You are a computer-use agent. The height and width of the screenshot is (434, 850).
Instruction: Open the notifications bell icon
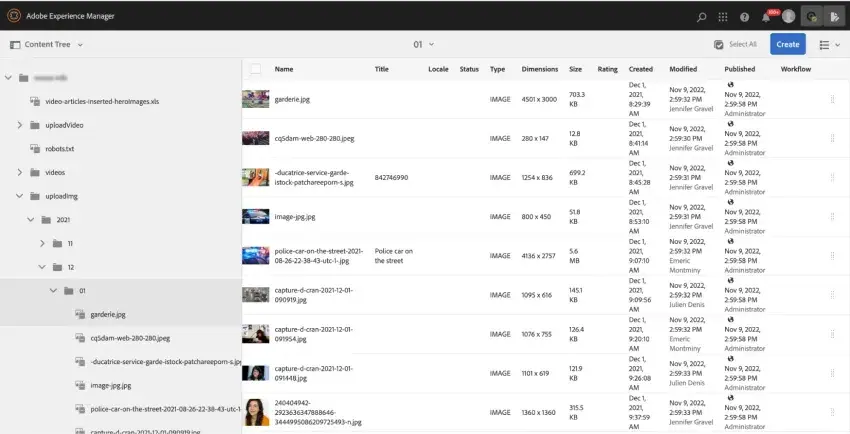coord(766,17)
